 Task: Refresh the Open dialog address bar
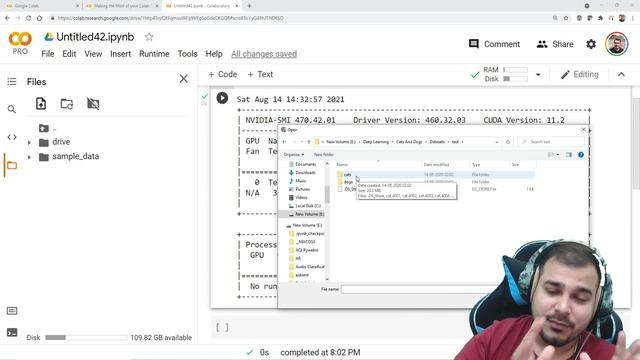pyautogui.click(x=508, y=142)
